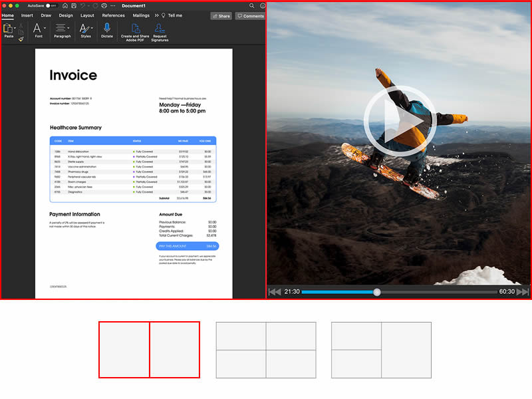Viewport: 532px width, 399px height.
Task: Open the Comments button
Action: (250, 16)
